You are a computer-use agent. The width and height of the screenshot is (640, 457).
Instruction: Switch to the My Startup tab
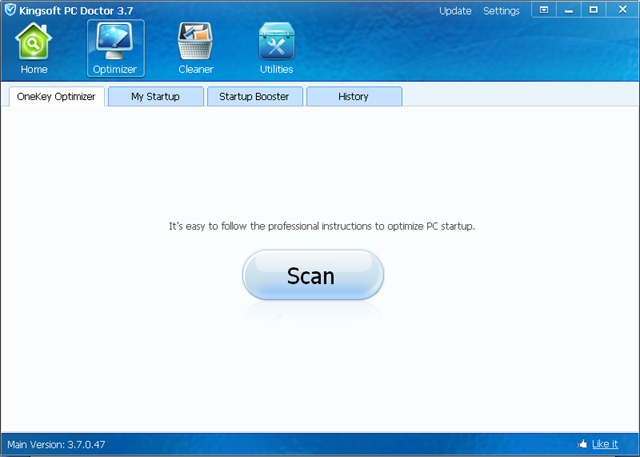(x=156, y=97)
